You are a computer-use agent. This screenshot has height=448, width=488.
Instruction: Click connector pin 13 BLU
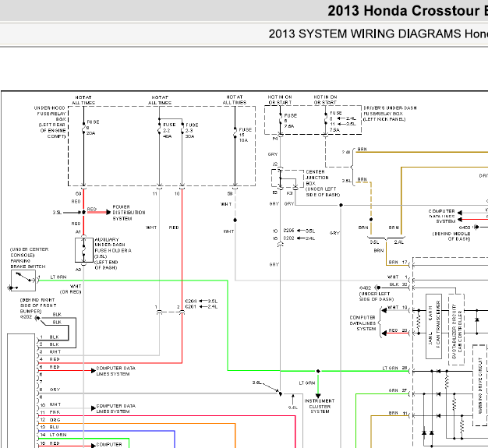coord(49,427)
